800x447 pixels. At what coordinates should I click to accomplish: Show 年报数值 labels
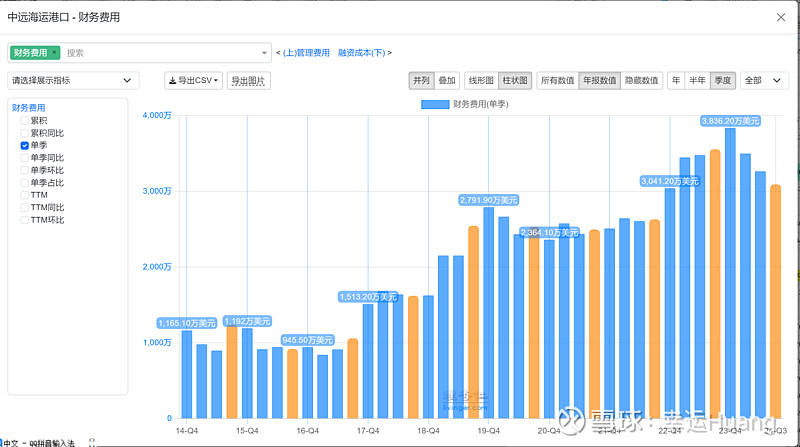(599, 80)
